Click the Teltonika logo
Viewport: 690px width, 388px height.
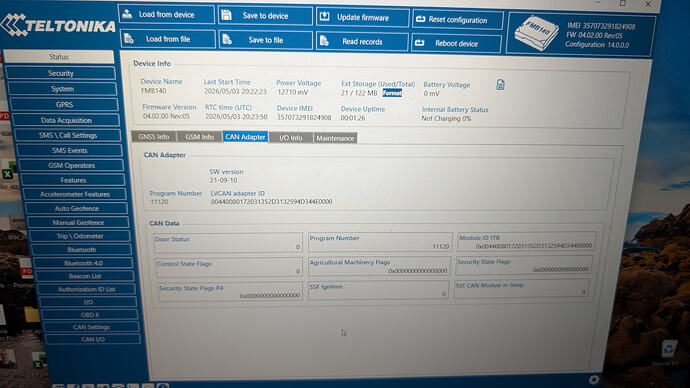point(58,25)
